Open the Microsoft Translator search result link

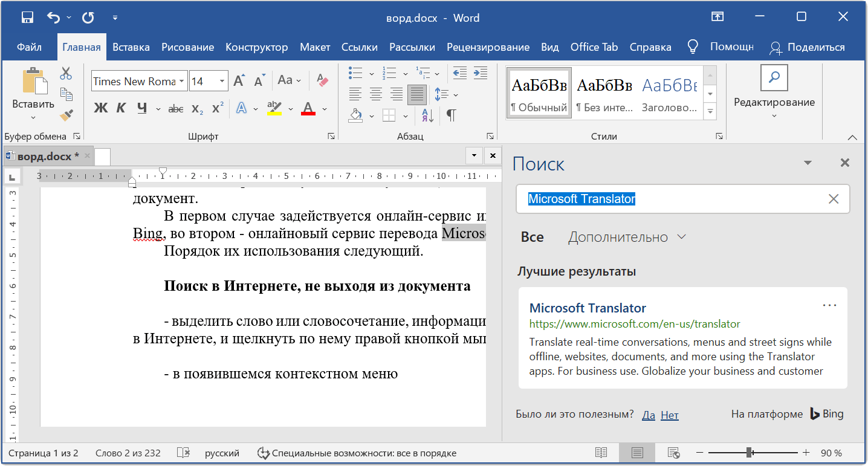tap(588, 308)
